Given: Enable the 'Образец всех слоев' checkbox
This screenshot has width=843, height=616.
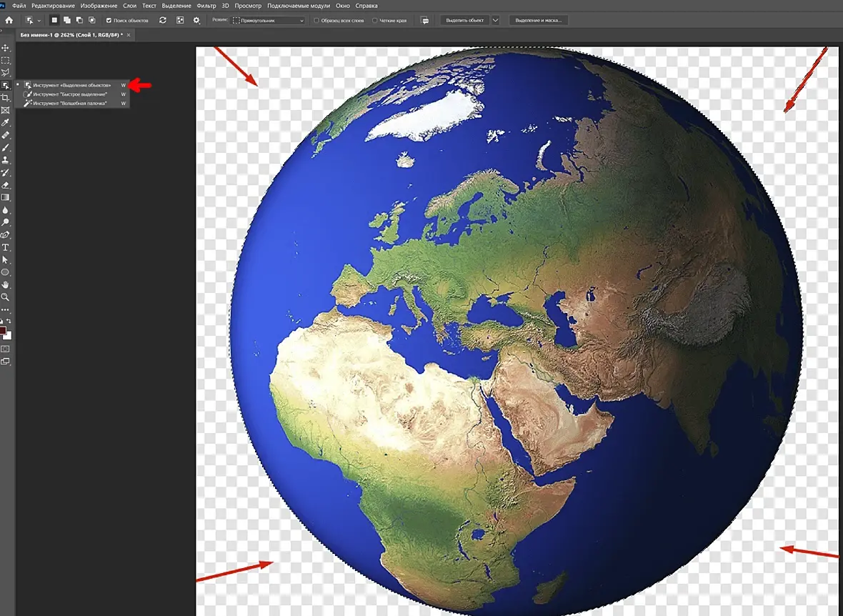Looking at the screenshot, I should click(316, 21).
